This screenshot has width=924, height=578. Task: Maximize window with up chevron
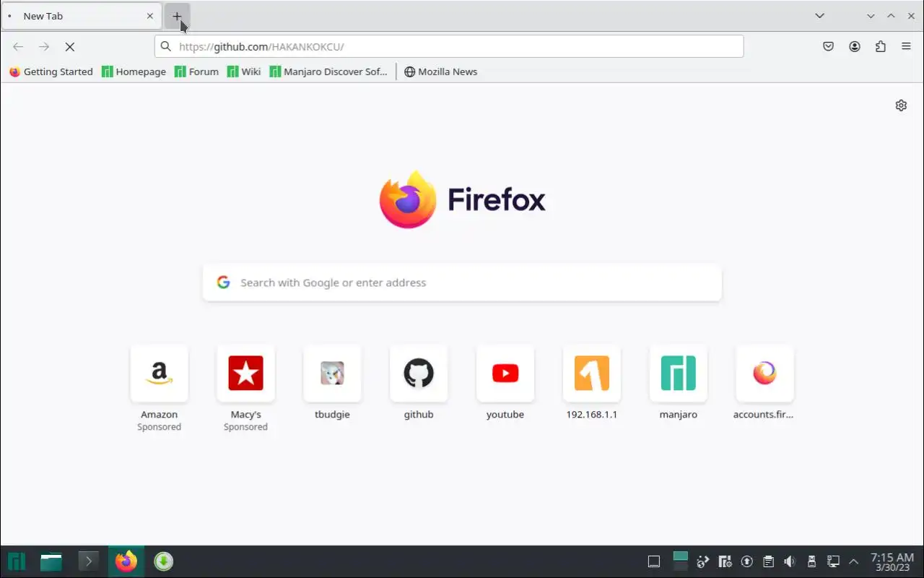pyautogui.click(x=891, y=16)
